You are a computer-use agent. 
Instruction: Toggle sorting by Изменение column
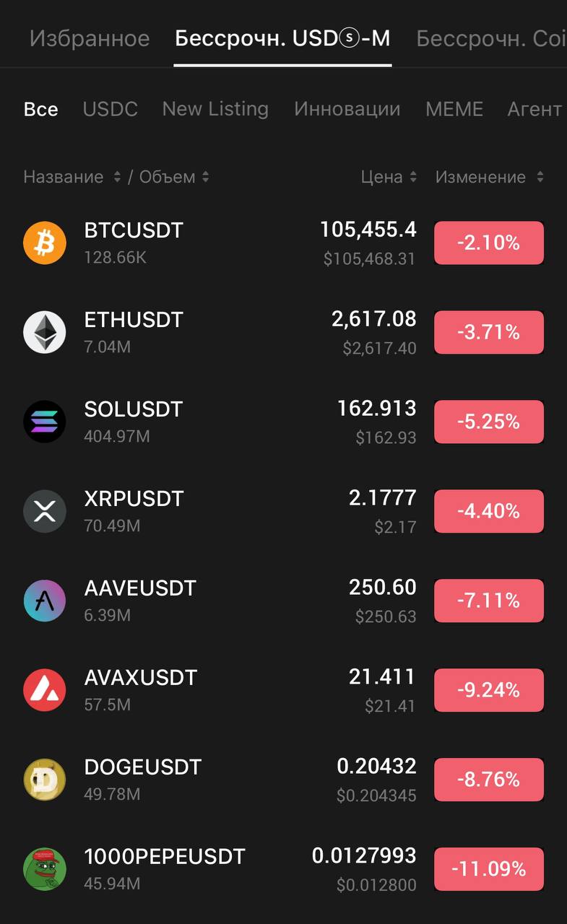[490, 177]
